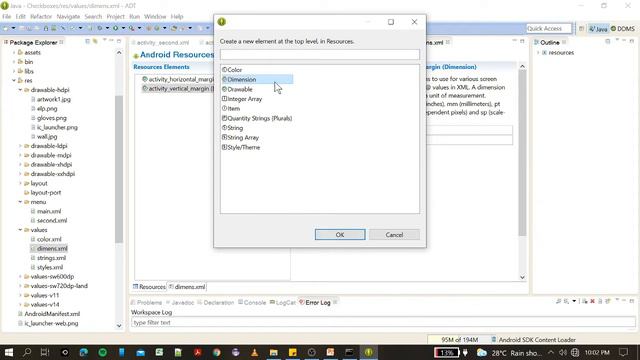Viewport: 640px width, 360px height.
Task: Open Windows Start menu
Action: (x=8, y=352)
